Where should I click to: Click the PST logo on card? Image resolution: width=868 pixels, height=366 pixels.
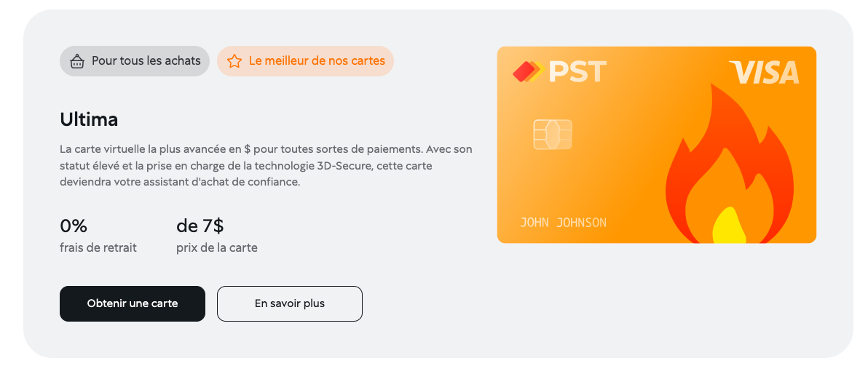click(x=560, y=73)
